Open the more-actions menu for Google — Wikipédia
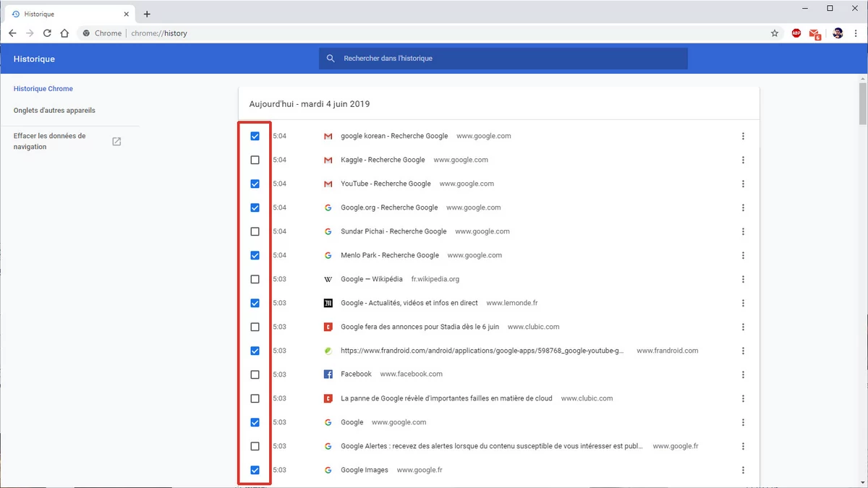Screen dimensions: 868x488 [743, 279]
